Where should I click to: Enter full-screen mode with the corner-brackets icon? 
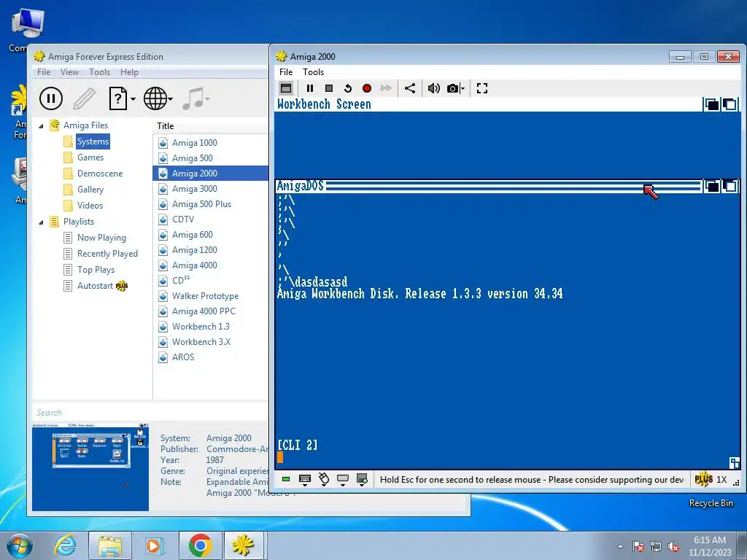[482, 88]
